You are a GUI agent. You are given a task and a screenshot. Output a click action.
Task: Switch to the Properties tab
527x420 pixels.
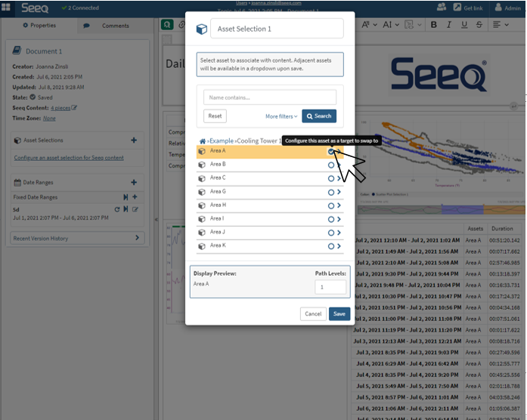pyautogui.click(x=39, y=26)
